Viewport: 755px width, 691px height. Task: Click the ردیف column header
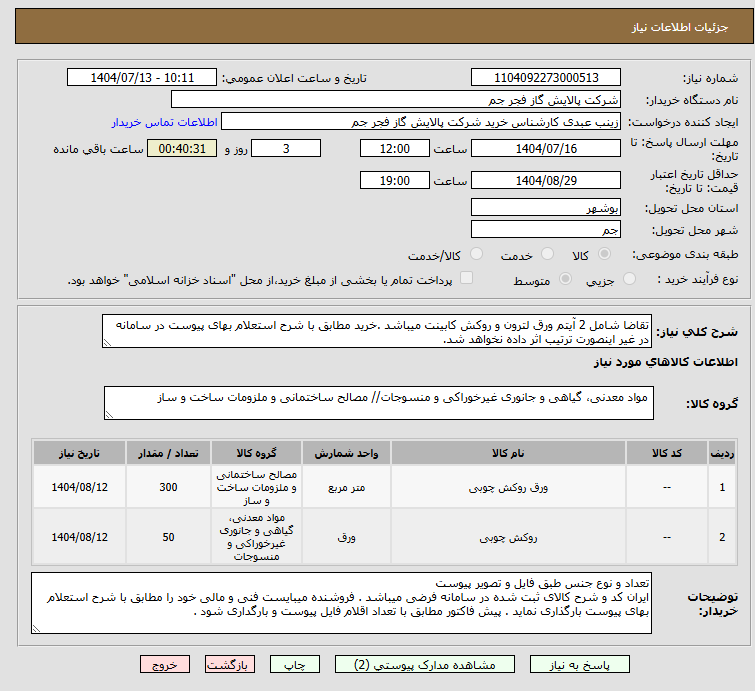click(722, 453)
